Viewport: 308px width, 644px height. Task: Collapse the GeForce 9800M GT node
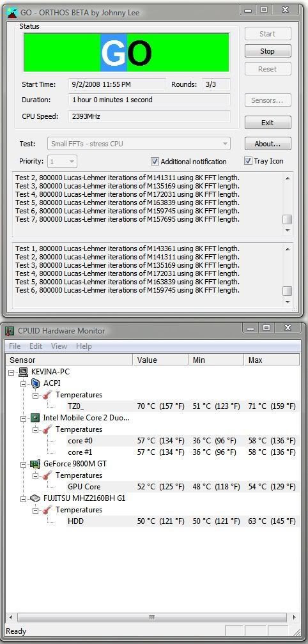[24, 464]
